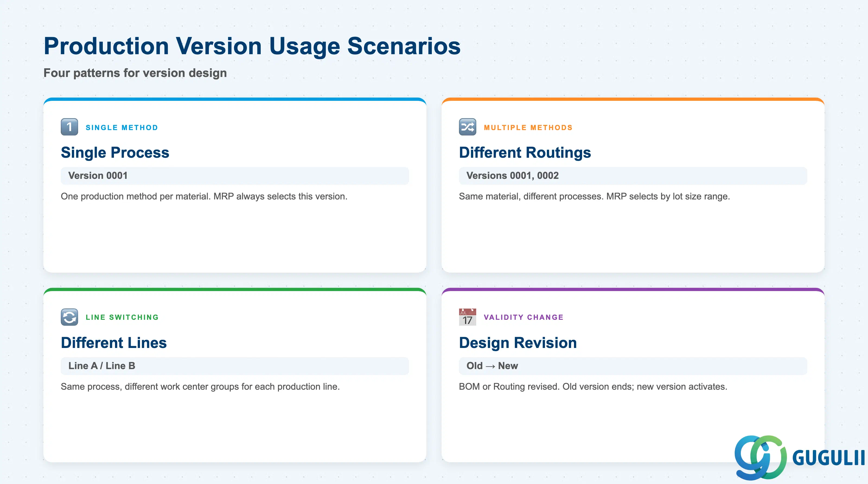Click the 'Four patterns for version design' subtitle
Image resolution: width=868 pixels, height=484 pixels.
135,73
